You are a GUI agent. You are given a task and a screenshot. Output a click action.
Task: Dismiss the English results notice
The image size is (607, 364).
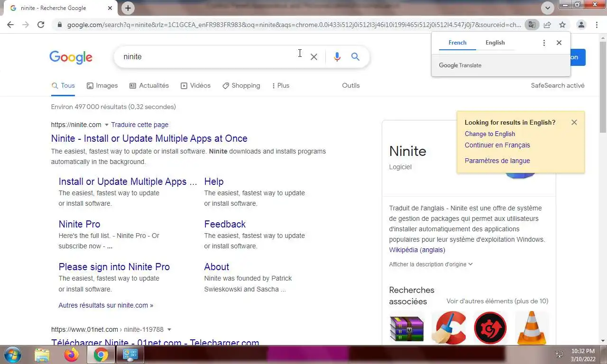[574, 122]
